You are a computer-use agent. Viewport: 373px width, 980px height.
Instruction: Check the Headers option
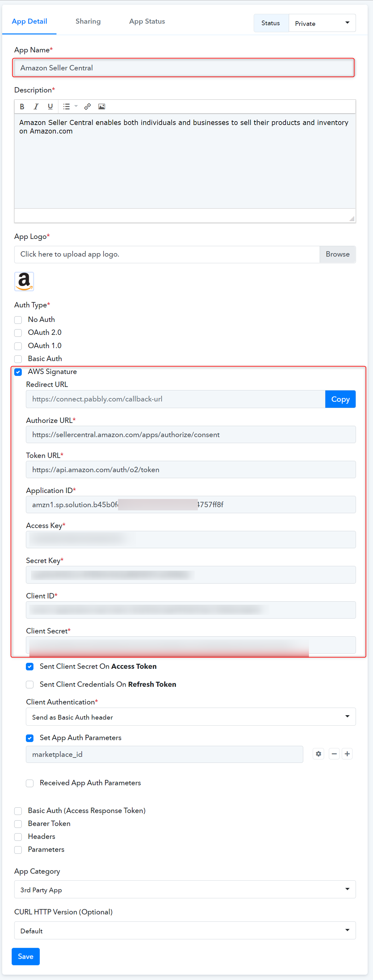click(x=18, y=837)
